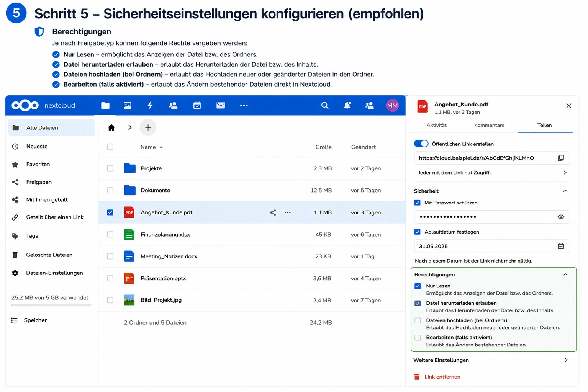Open the Files app folder icon in the header
The width and height of the screenshot is (588, 392).
[105, 105]
